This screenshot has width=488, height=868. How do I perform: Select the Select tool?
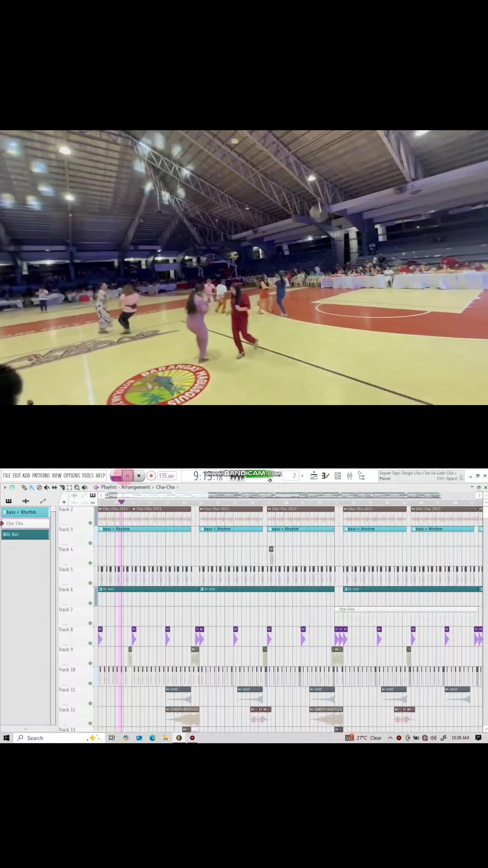(69, 487)
